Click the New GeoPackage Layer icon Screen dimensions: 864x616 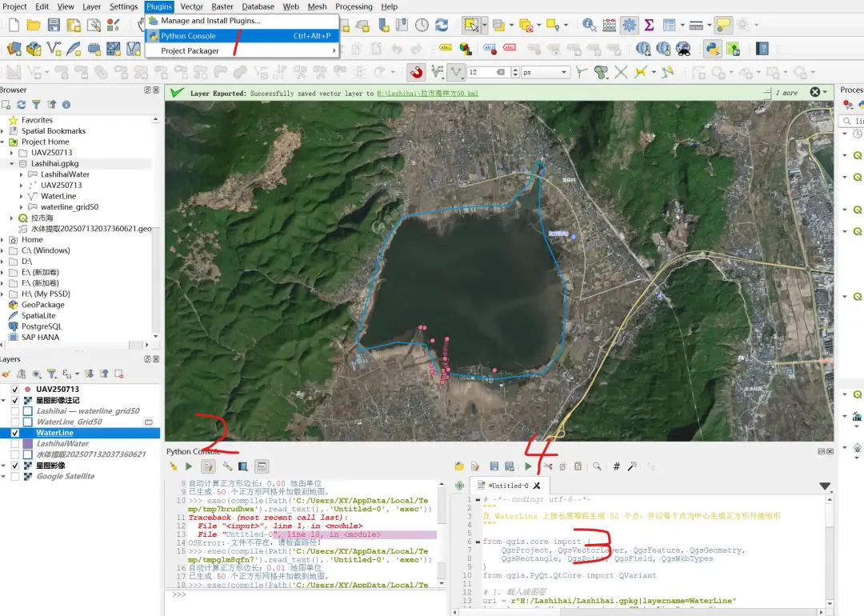[x=34, y=49]
